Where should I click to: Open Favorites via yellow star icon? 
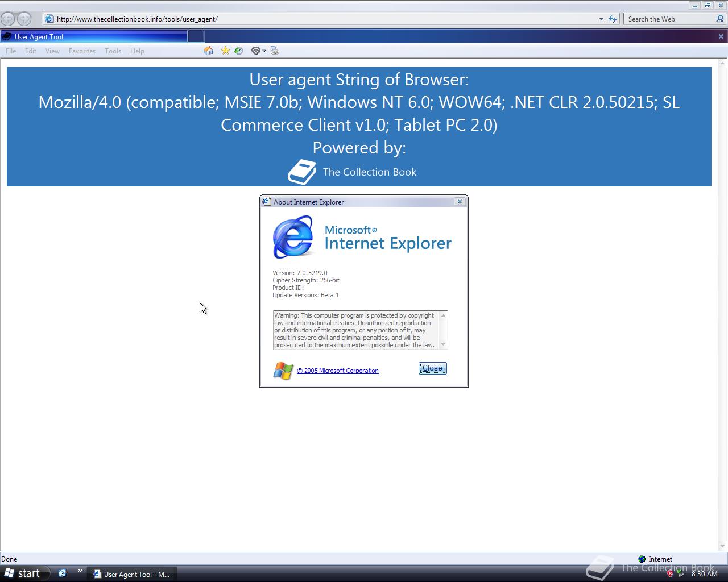(225, 51)
